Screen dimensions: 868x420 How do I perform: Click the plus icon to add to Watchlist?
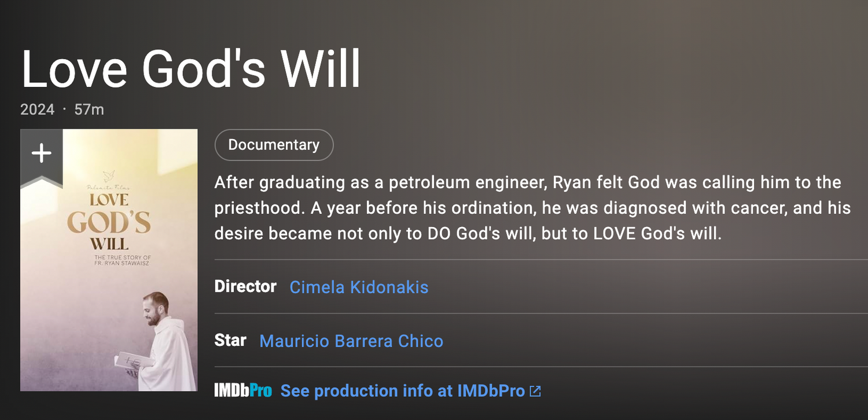41,153
